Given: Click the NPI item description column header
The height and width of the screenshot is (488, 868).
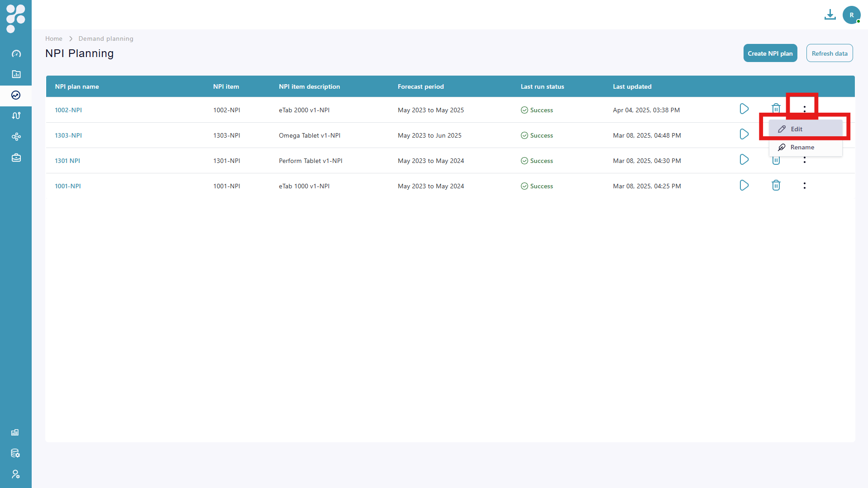Looking at the screenshot, I should point(309,86).
